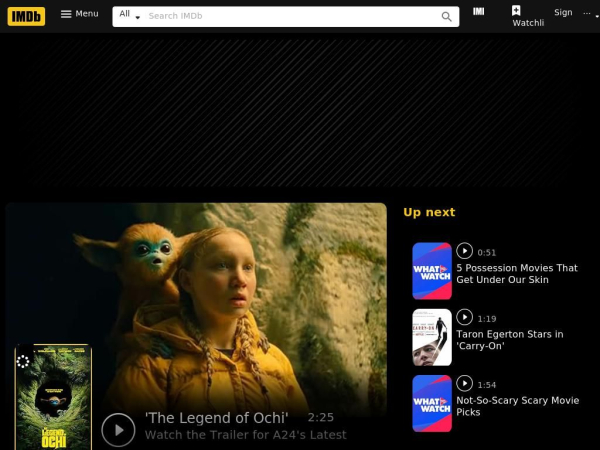Expand the All search category dropdown

pyautogui.click(x=130, y=16)
